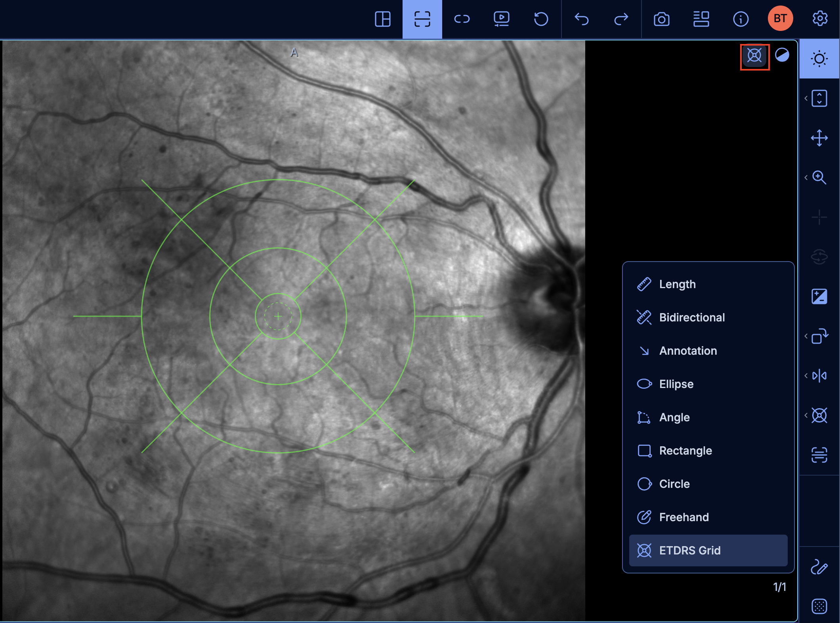
Task: Open the BT user profile avatar
Action: (x=781, y=18)
